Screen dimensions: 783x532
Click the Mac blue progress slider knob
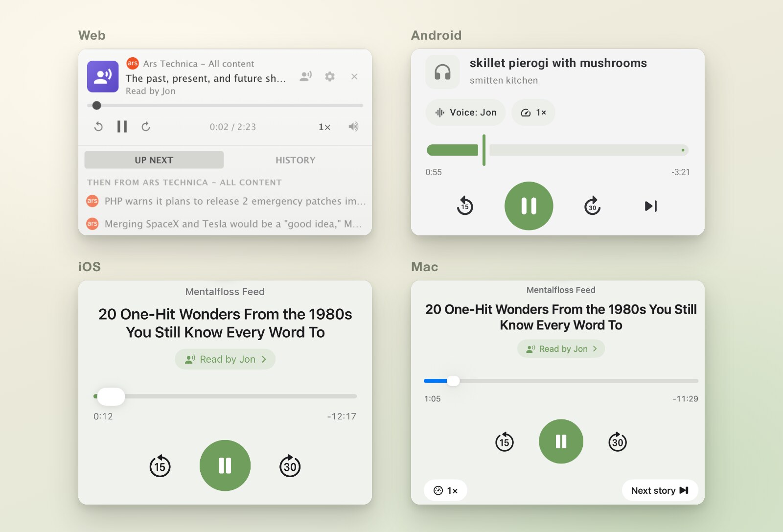[x=454, y=381]
